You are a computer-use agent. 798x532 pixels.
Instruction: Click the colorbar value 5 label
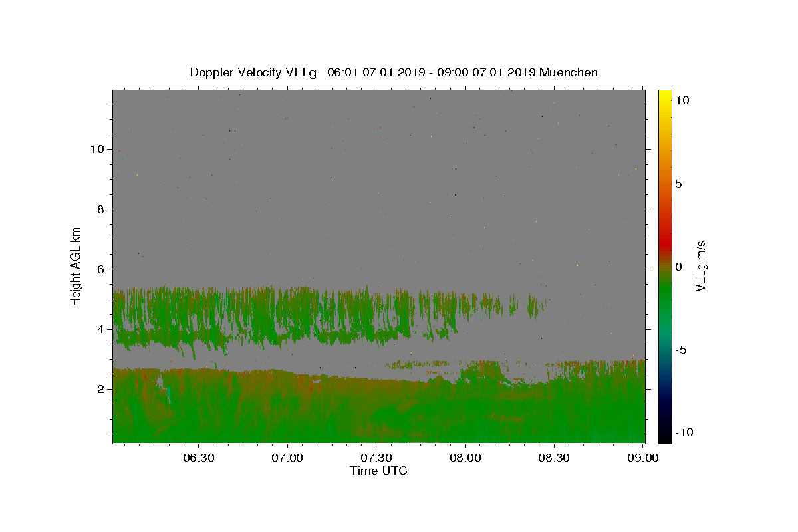pyautogui.click(x=678, y=184)
